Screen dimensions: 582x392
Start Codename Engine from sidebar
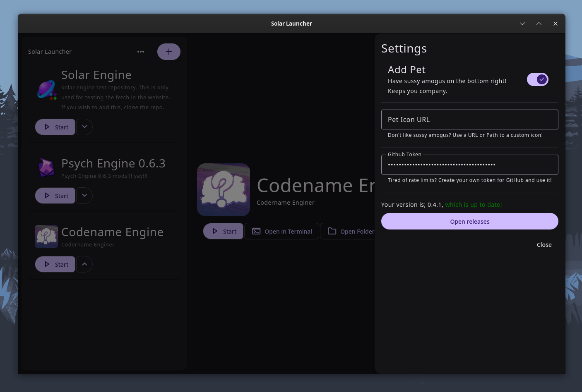pyautogui.click(x=55, y=264)
